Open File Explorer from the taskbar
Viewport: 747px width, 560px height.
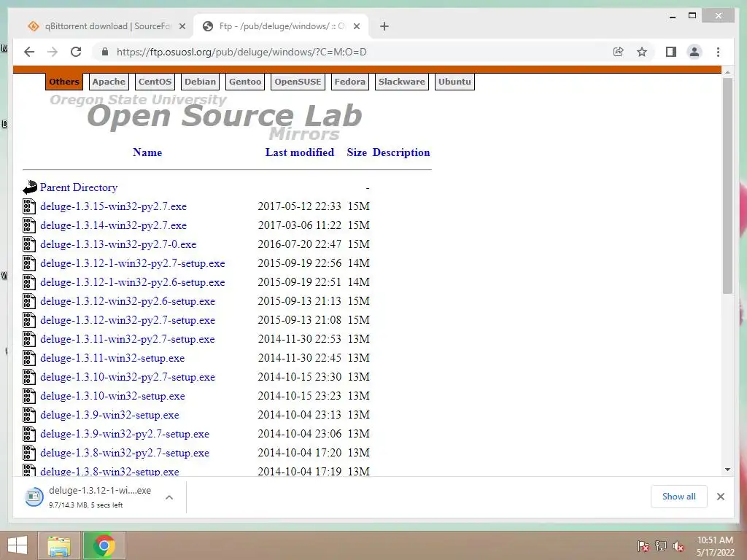pyautogui.click(x=58, y=545)
